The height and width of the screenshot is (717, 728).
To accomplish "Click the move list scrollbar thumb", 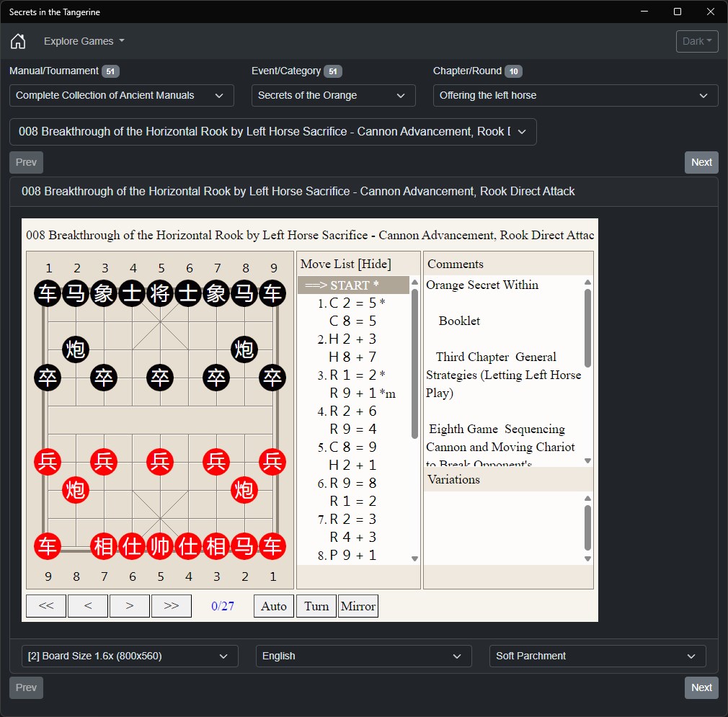I will point(414,364).
